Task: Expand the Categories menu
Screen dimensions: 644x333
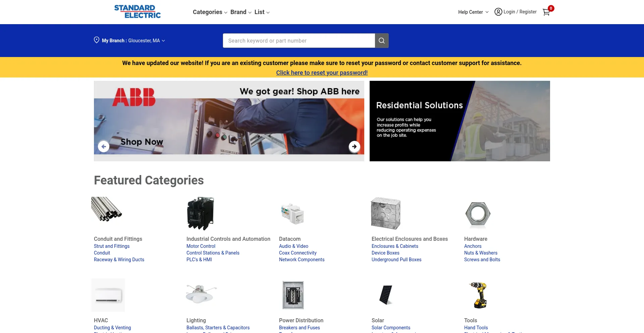Action: point(210,12)
